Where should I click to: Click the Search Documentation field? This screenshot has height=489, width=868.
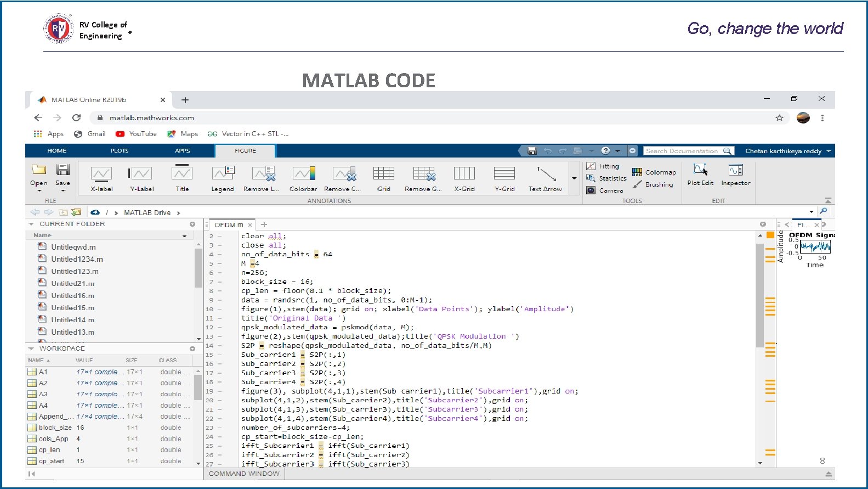click(682, 151)
